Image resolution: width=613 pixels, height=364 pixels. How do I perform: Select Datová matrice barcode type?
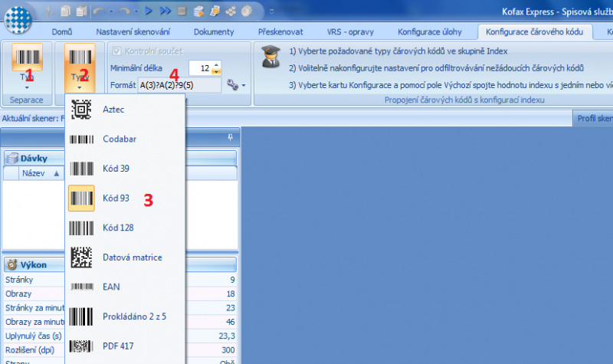tap(125, 257)
